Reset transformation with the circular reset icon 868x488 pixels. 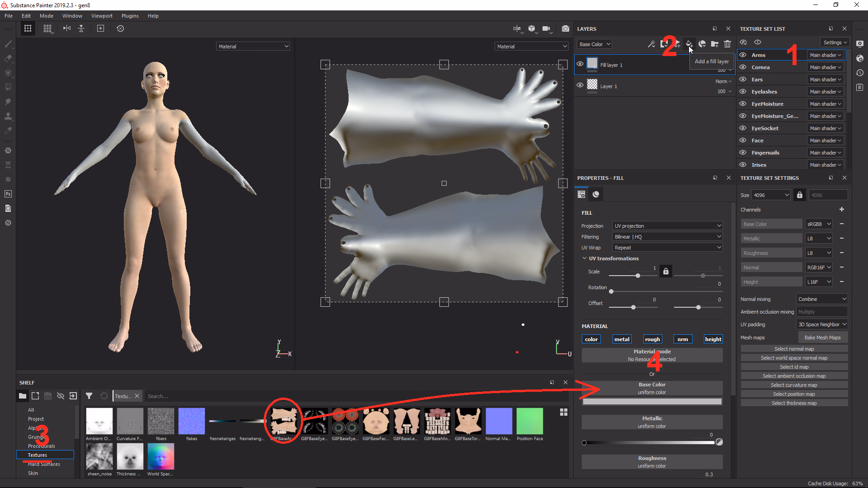pyautogui.click(x=120, y=28)
